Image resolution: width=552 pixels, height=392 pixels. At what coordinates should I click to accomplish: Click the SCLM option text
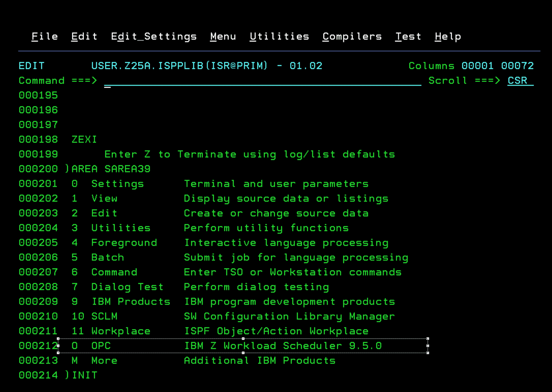click(104, 316)
